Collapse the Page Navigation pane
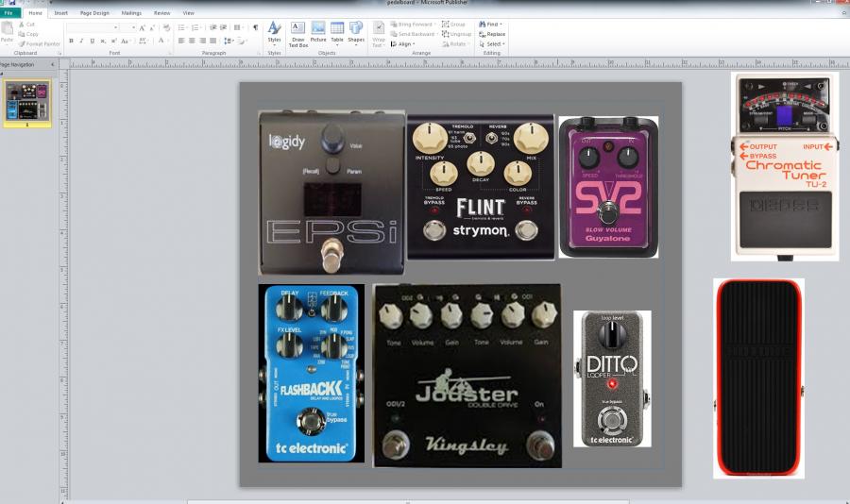This screenshot has width=850, height=504. click(x=53, y=64)
